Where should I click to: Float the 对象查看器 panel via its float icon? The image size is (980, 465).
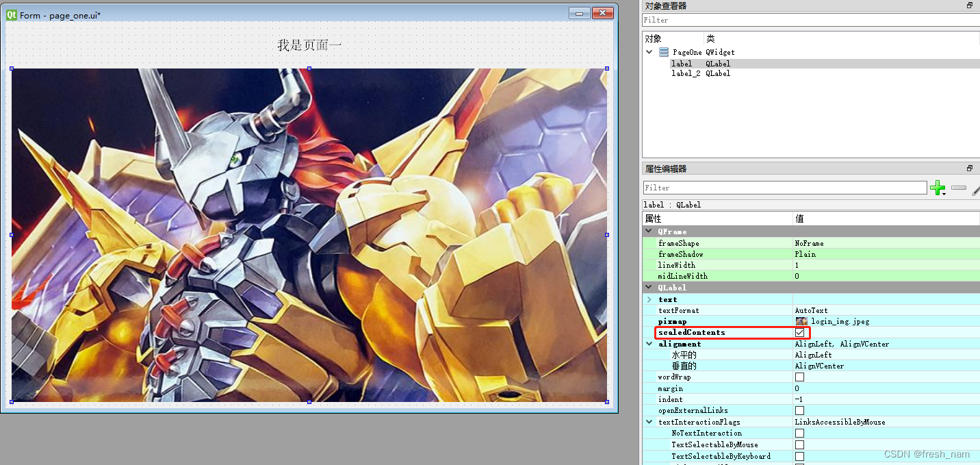(x=970, y=5)
